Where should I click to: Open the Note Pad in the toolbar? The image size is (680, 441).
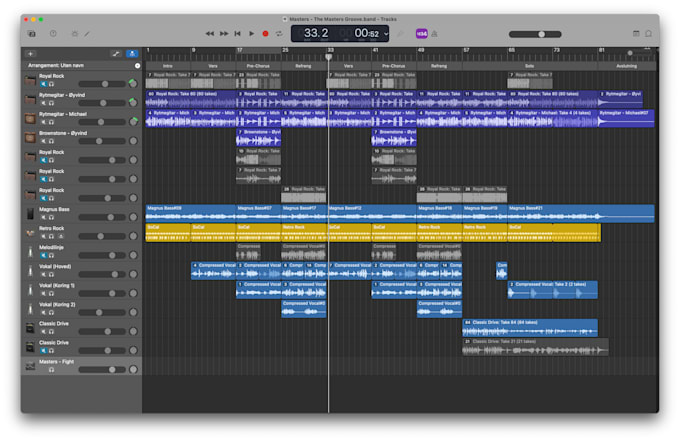tap(636, 34)
